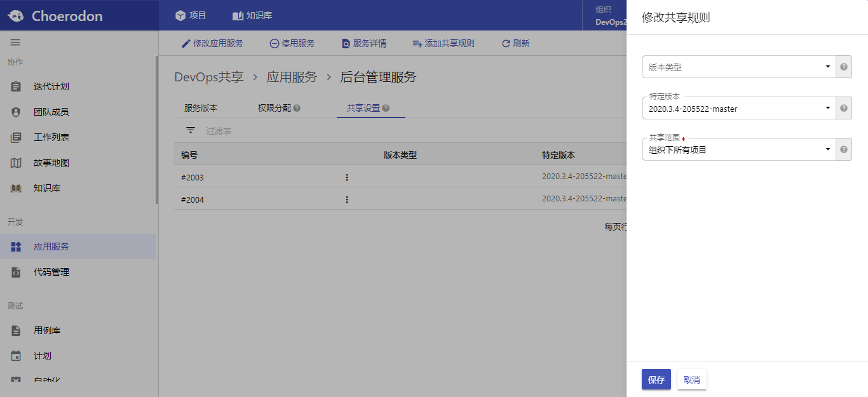Image resolution: width=868 pixels, height=397 pixels.
Task: Click the help icon next to 共享范围
Action: click(x=843, y=149)
